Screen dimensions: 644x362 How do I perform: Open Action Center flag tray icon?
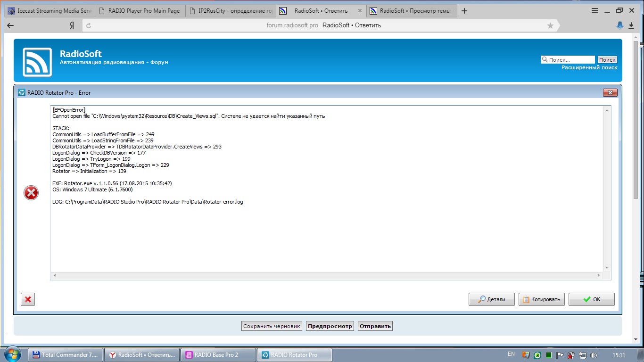coord(560,355)
